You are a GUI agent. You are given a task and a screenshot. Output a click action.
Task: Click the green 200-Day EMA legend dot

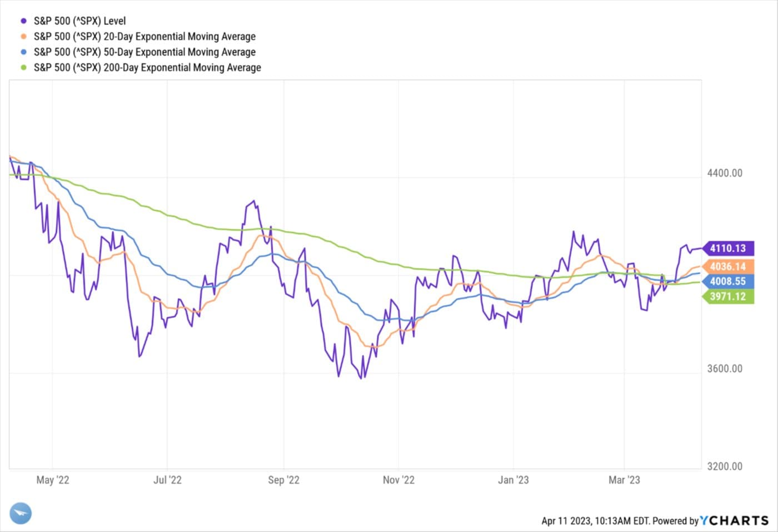coord(23,68)
